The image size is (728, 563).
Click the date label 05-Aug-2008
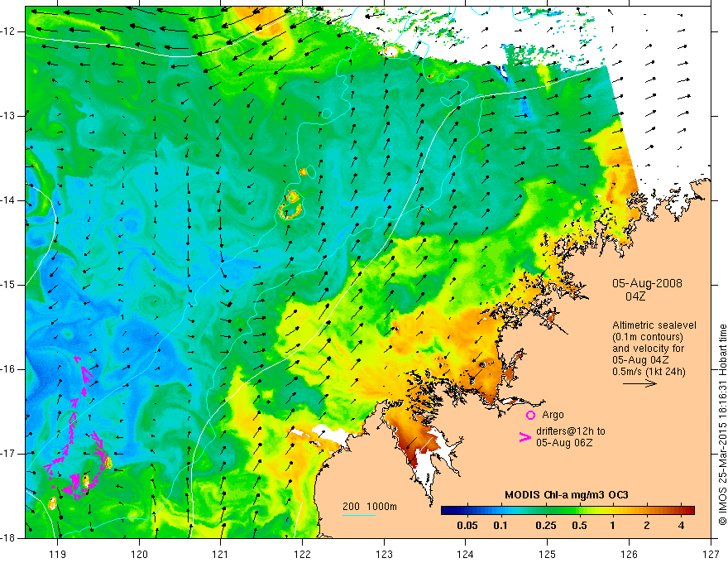coord(647,283)
